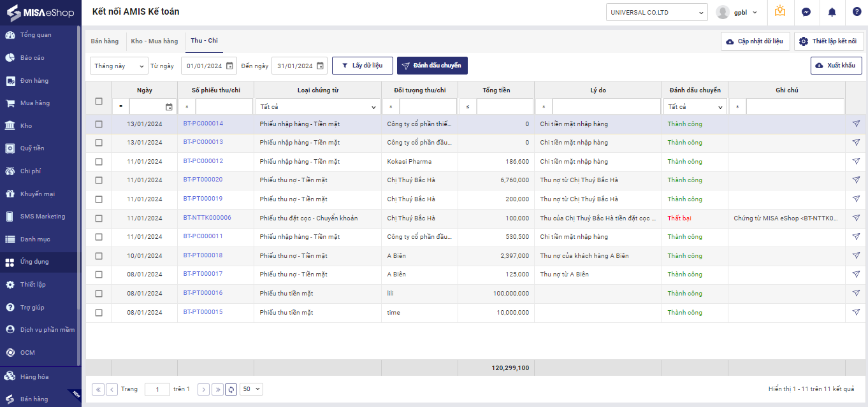
Task: Select all rows with header checkbox
Action: (x=99, y=101)
